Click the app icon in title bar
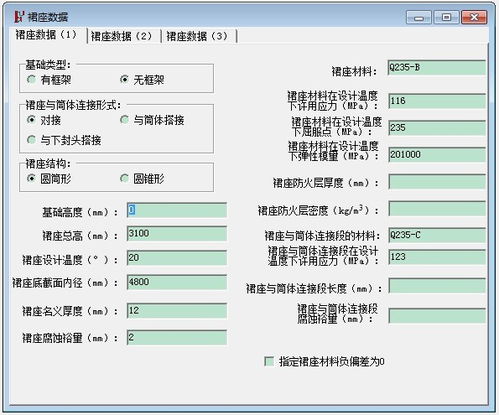The width and height of the screenshot is (499, 415). 19,17
